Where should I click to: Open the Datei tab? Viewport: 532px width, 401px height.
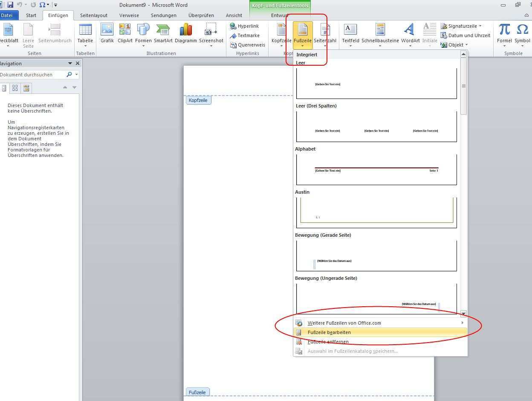click(8, 15)
